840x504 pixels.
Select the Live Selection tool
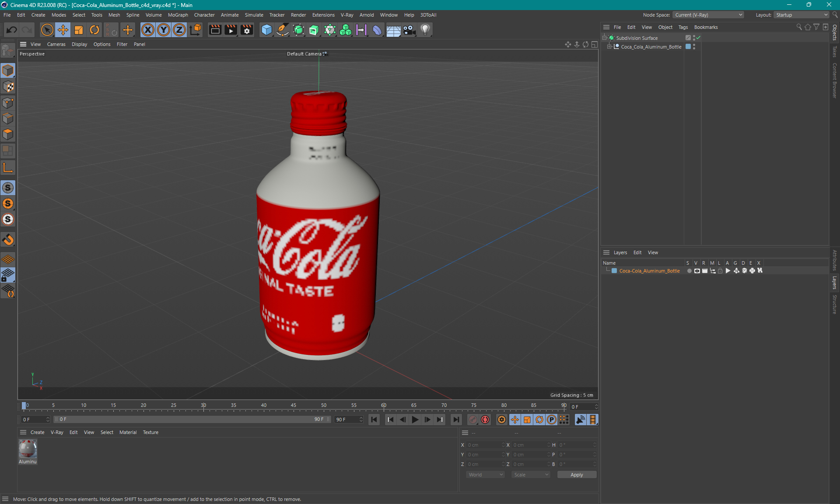click(47, 30)
